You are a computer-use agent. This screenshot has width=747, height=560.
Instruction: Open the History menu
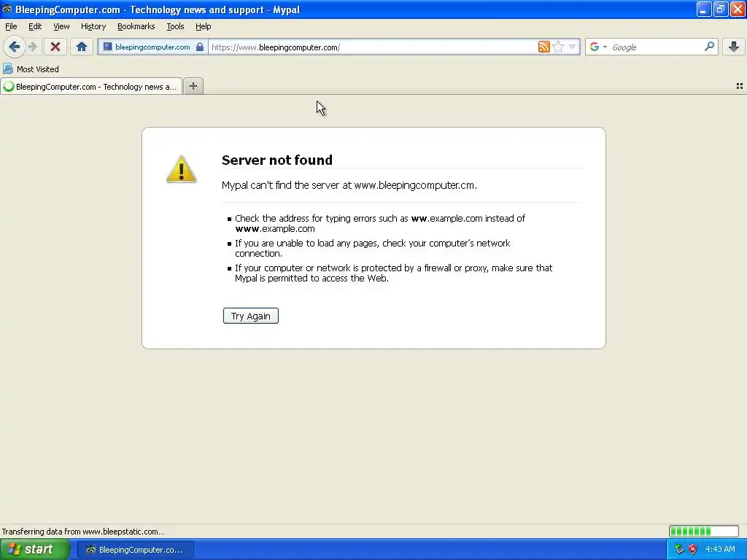coord(93,26)
